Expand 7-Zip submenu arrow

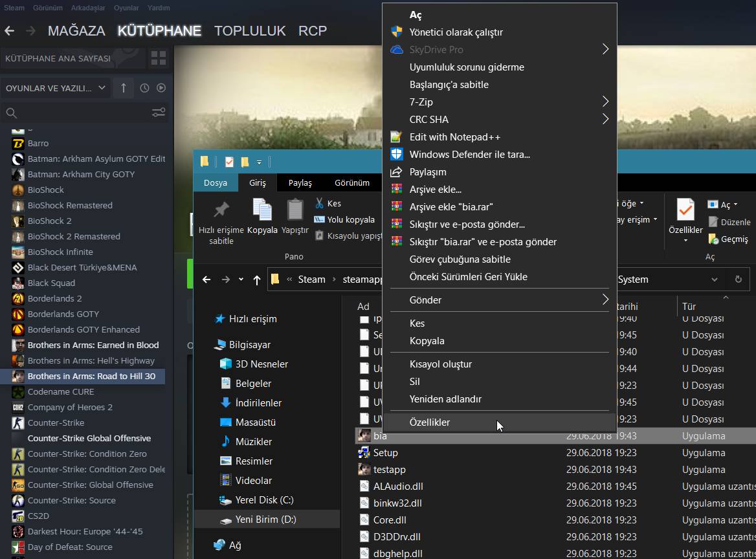click(605, 102)
